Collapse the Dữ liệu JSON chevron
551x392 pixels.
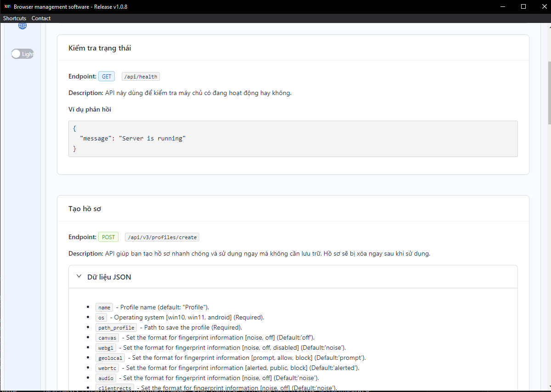(79, 277)
